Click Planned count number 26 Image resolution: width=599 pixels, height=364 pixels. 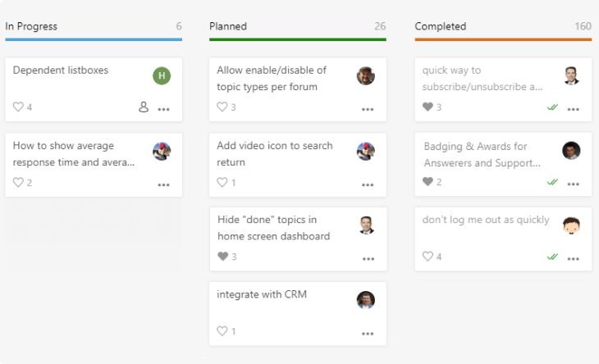tap(380, 26)
